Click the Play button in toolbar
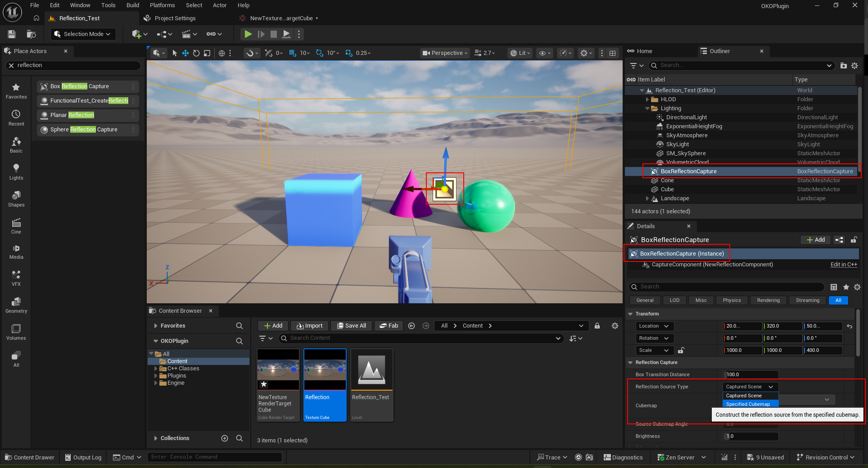Viewport: 868px width, 468px height. 248,34
